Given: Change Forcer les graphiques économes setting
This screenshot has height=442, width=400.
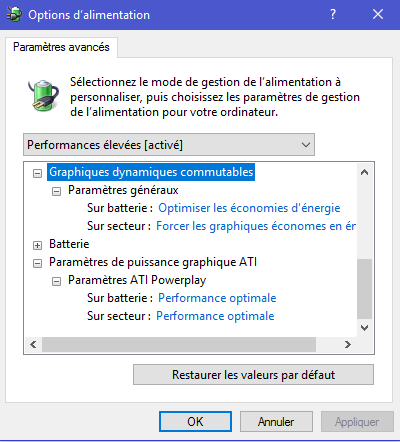Looking at the screenshot, I should (x=256, y=226).
